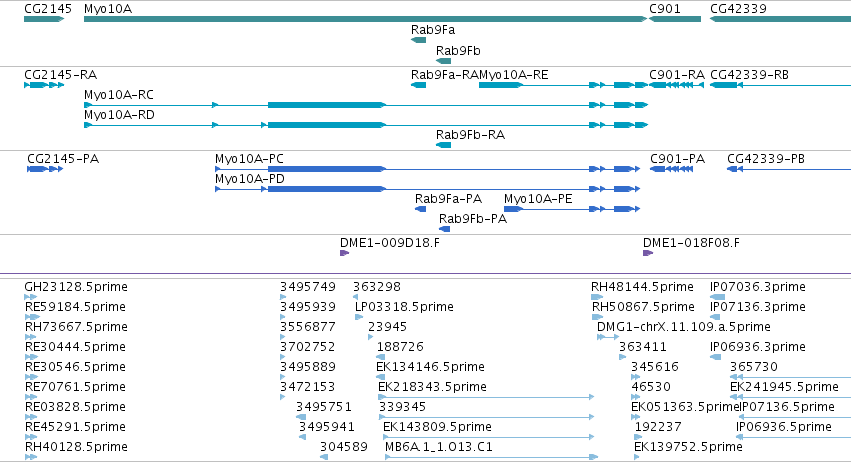Select the Myo10A-RD transcript label
The width and height of the screenshot is (851, 462).
[x=119, y=115]
